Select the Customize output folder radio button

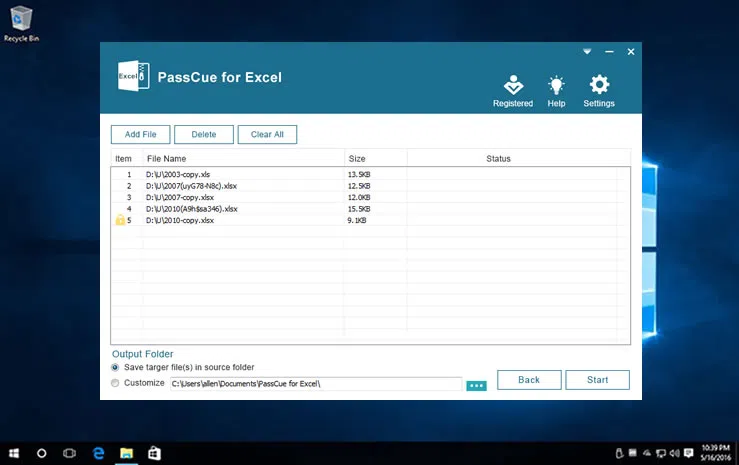point(115,383)
